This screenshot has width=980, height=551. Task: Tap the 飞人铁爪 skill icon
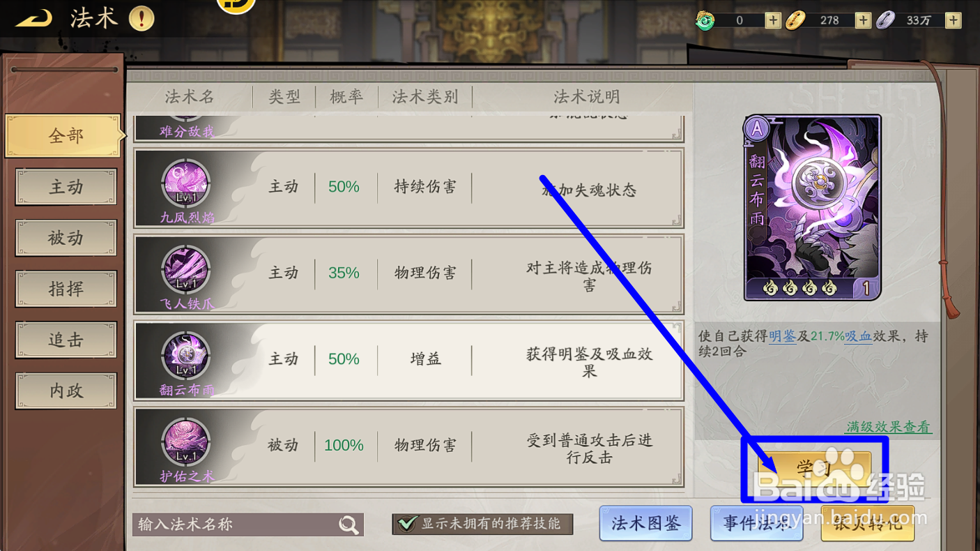click(x=186, y=270)
